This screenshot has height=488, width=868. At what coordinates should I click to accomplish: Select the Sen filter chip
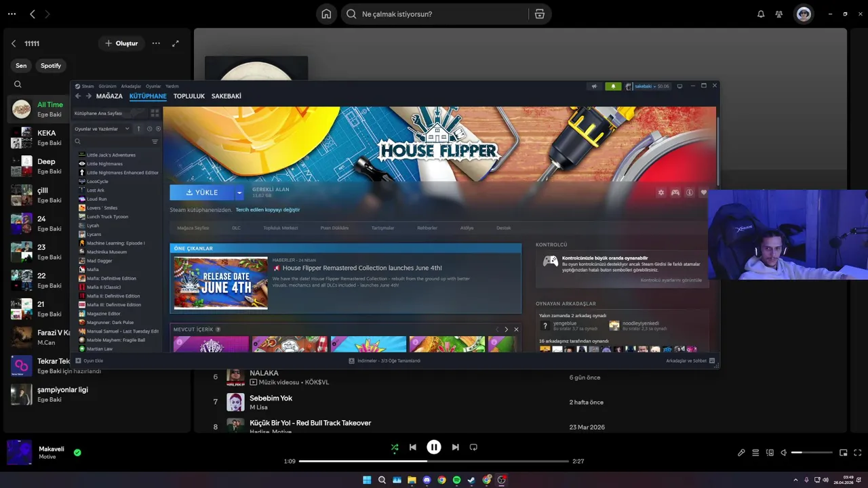tap(21, 66)
